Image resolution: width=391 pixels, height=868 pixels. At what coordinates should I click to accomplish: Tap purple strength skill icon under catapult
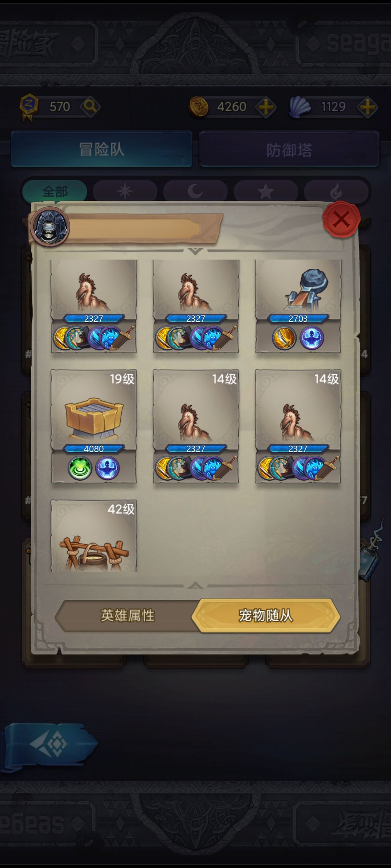coord(312,338)
